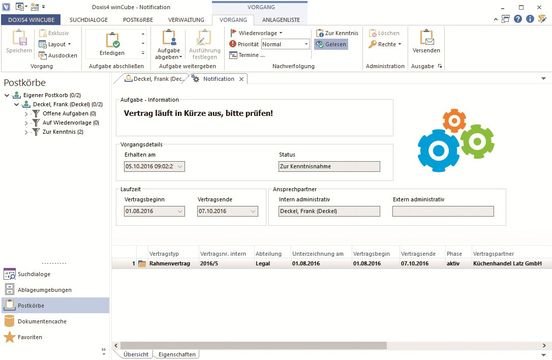Click the Vertragspartner column header
The image size is (552, 360).
point(493,254)
